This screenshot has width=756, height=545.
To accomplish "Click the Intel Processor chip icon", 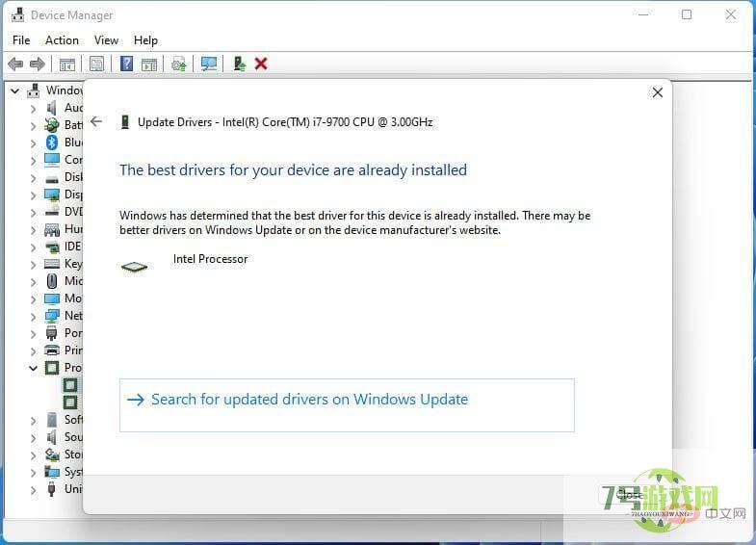I will click(x=134, y=267).
